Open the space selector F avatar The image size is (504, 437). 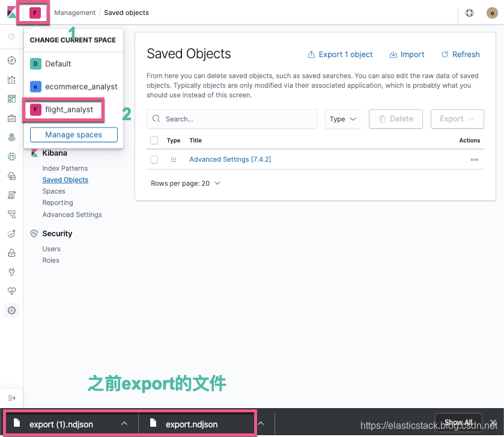pyautogui.click(x=35, y=13)
